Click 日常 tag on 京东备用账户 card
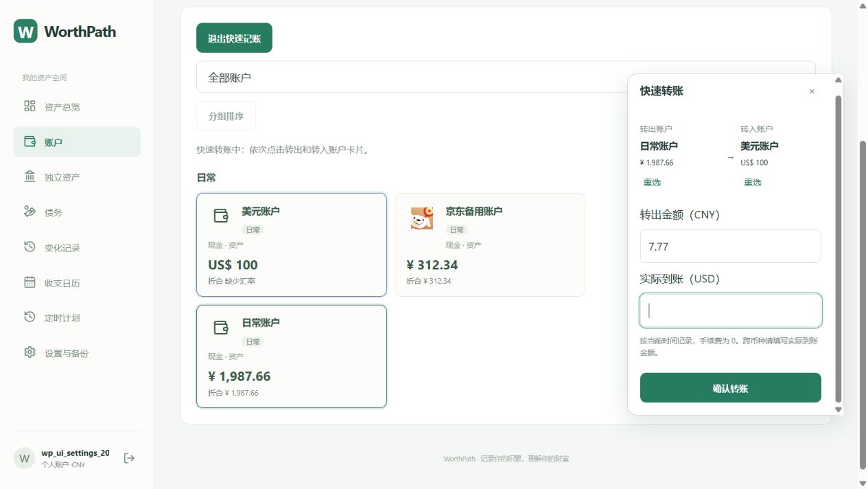Viewport: 868px width, 489px height. [x=457, y=229]
